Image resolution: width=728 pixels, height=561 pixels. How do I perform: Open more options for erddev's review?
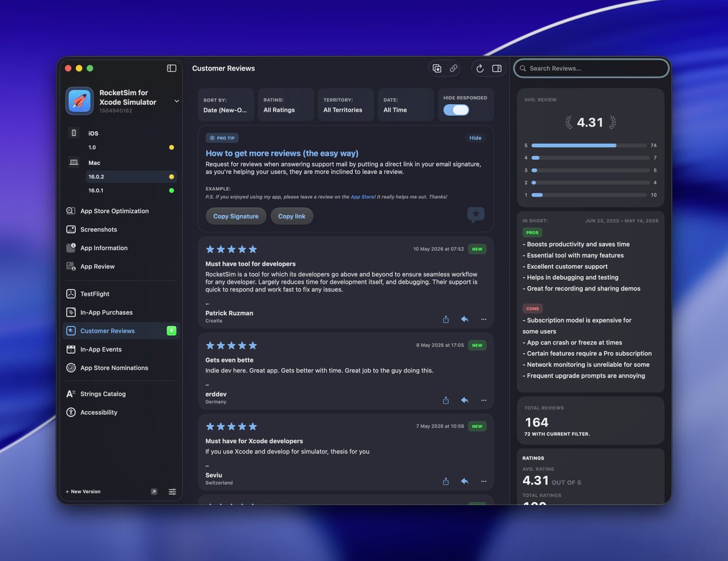click(484, 400)
